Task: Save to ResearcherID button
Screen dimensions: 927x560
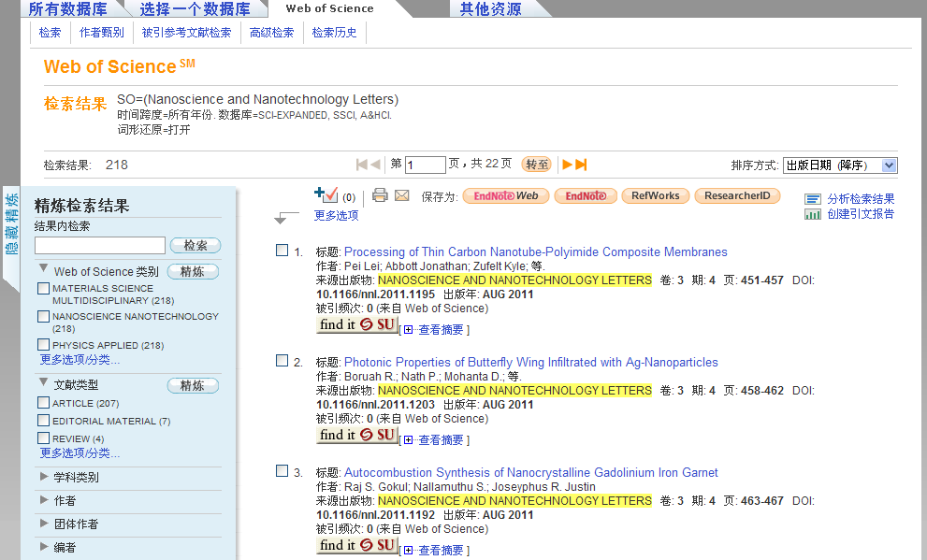Action: click(737, 196)
